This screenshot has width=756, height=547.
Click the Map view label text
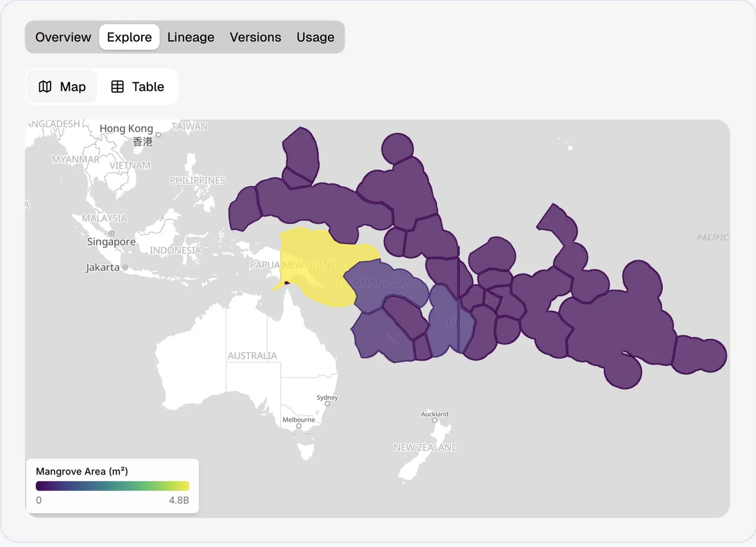pyautogui.click(x=73, y=87)
